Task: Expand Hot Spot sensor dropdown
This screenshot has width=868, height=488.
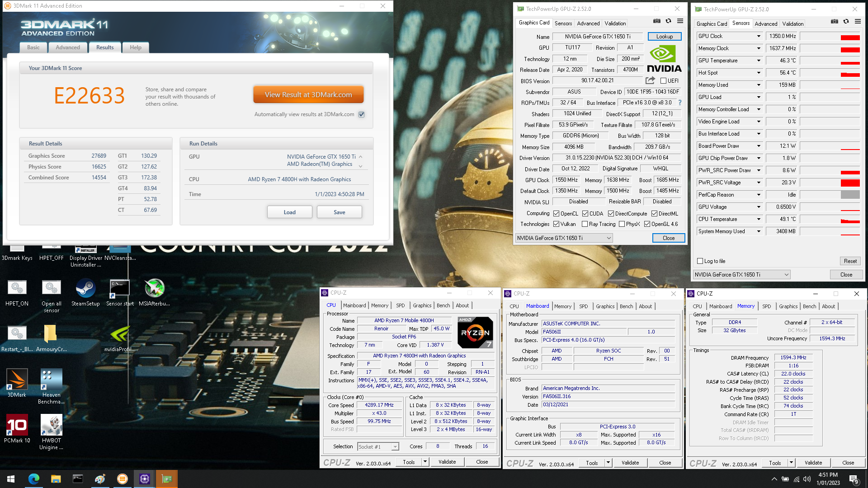Action: tap(759, 73)
